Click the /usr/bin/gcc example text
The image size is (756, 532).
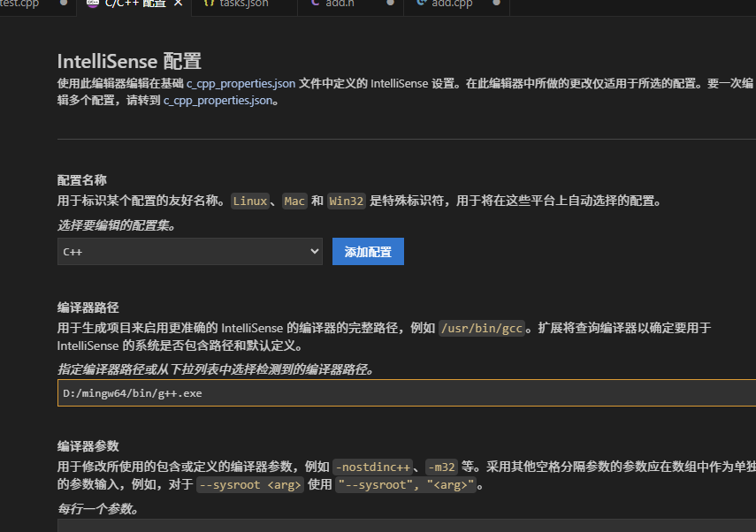coord(482,329)
